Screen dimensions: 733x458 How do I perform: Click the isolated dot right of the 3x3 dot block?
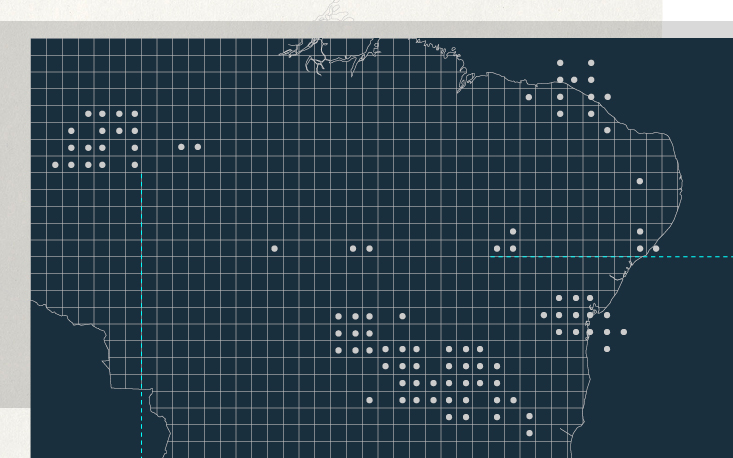[402, 316]
